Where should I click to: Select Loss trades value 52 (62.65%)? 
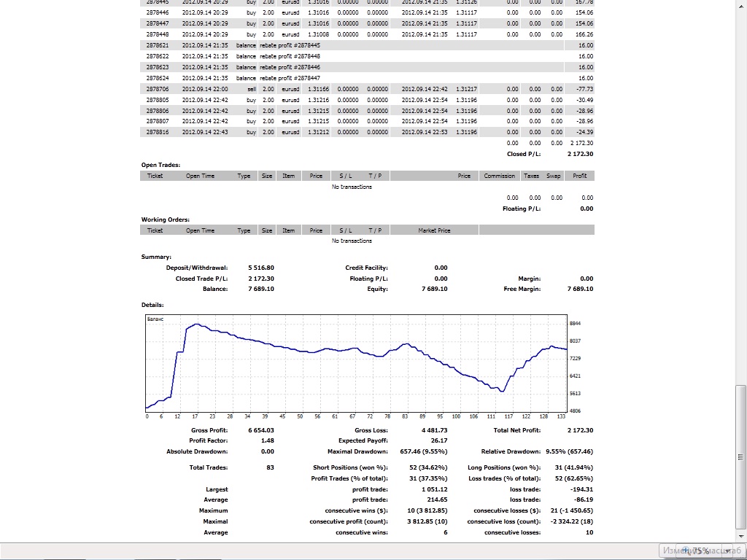click(574, 478)
